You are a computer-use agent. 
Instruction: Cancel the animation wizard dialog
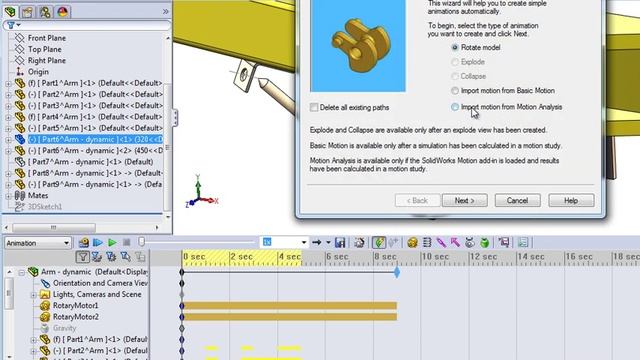[x=518, y=200]
